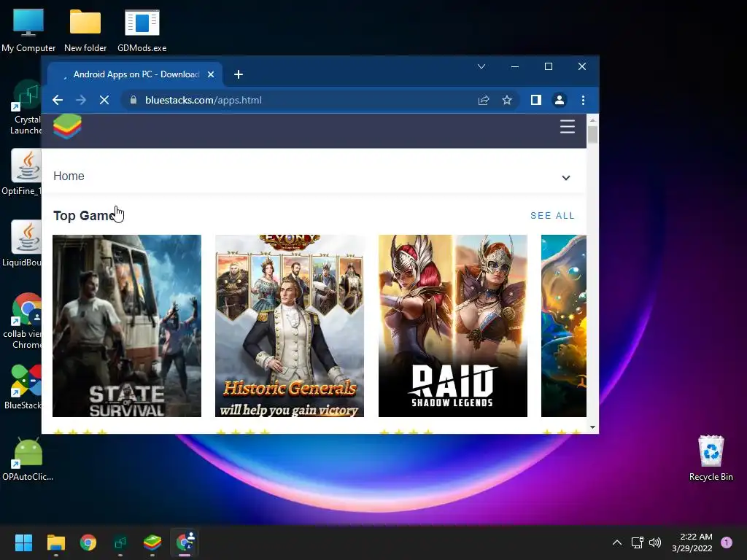Screen dimensions: 747x560
Task: Click SEE ALL for Top Games
Action: click(x=553, y=216)
